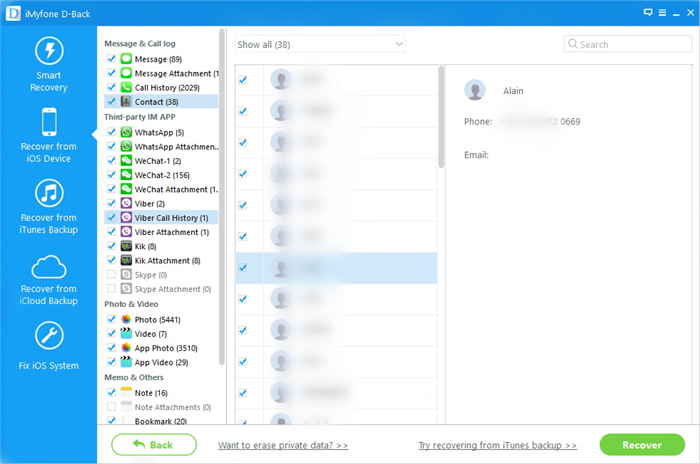Click the Skype (0) icon

126,275
